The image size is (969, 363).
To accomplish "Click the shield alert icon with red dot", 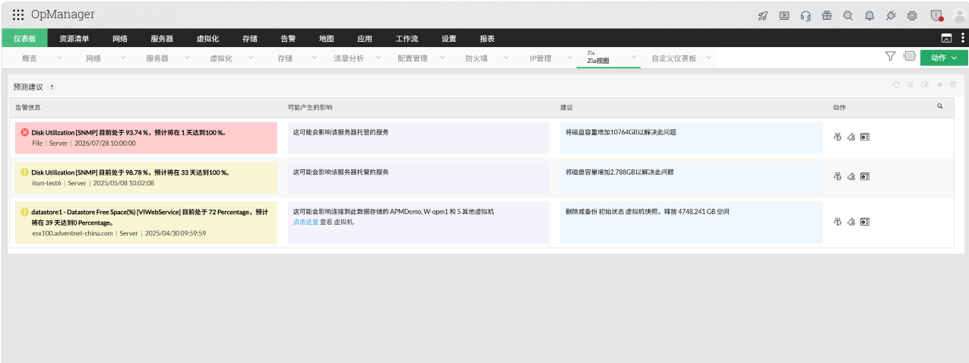I will [937, 16].
